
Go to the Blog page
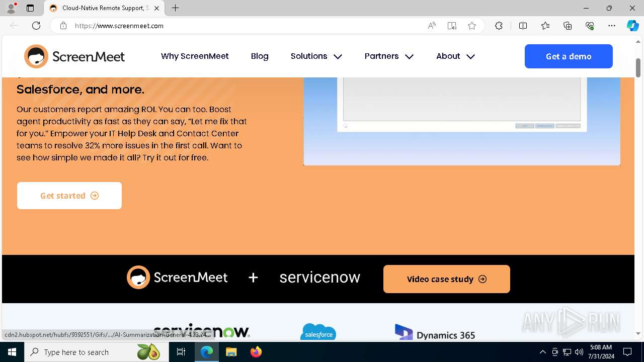(x=260, y=56)
